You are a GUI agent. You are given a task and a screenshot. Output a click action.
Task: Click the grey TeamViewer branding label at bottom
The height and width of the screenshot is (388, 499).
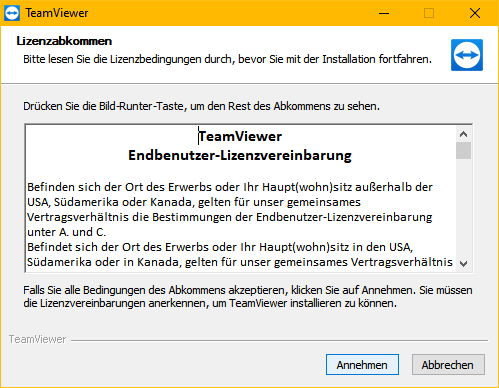coord(37,339)
